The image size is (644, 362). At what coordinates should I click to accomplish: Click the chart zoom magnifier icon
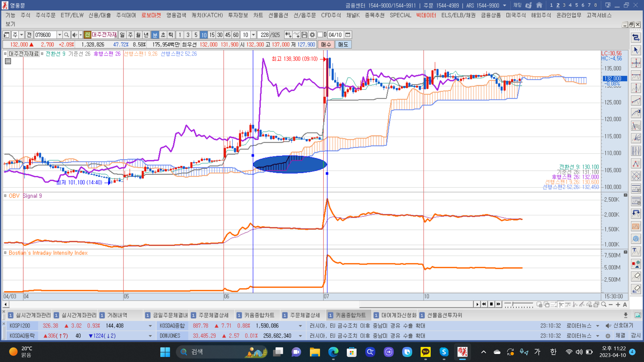[604, 304]
